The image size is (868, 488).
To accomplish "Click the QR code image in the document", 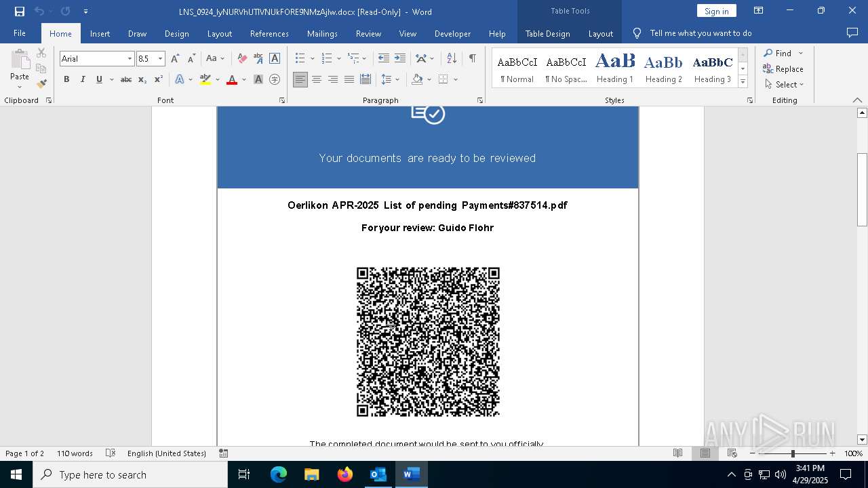I will (x=428, y=342).
